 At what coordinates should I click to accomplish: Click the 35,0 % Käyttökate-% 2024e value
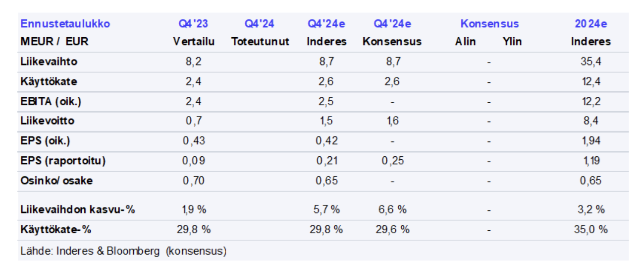click(591, 229)
